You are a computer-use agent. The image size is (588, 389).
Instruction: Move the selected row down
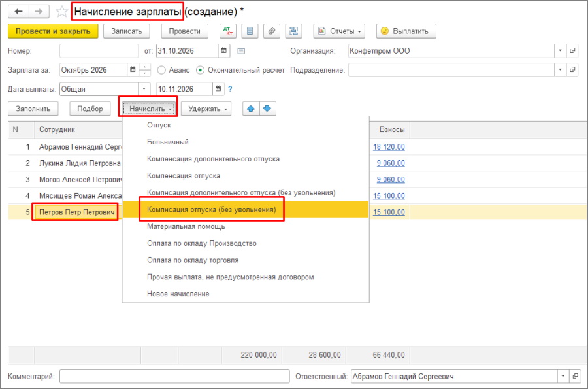tap(267, 109)
